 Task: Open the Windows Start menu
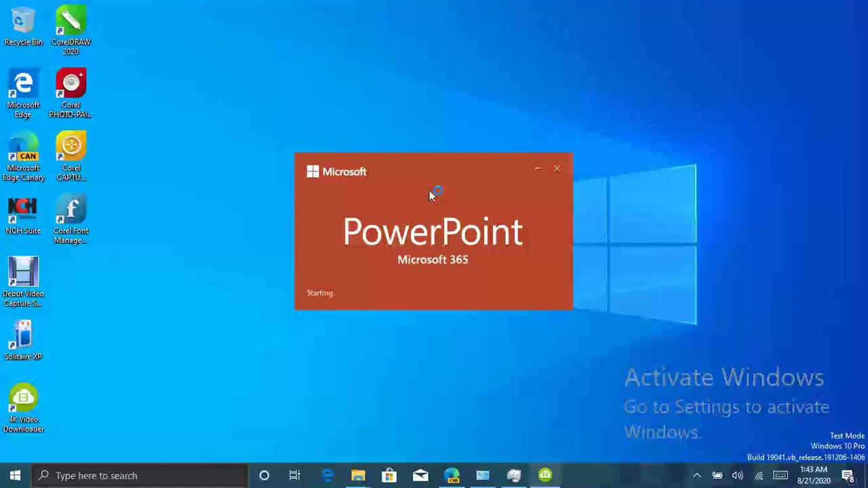click(x=15, y=475)
